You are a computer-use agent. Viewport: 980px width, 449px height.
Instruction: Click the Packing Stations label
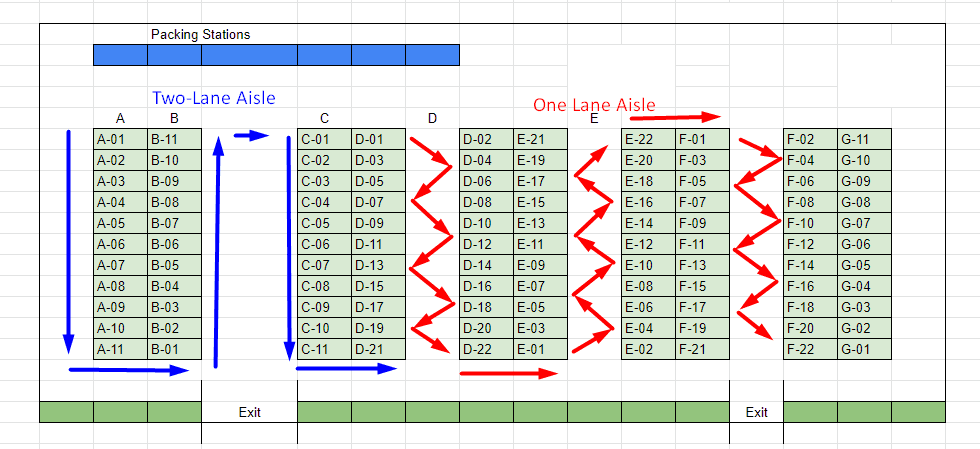click(201, 35)
